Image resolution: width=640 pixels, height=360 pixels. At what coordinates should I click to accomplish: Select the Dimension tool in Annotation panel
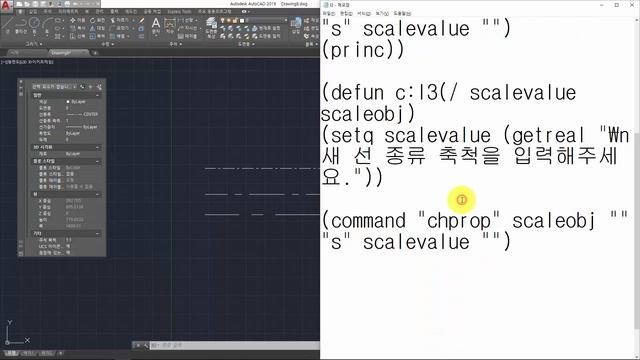[x=169, y=25]
